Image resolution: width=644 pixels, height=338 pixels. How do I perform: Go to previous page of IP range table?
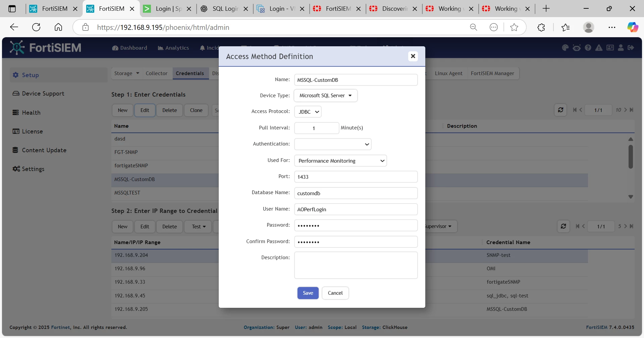583,226
